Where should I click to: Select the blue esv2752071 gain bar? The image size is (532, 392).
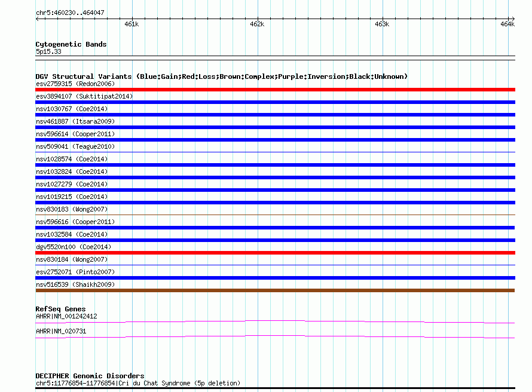[275, 278]
